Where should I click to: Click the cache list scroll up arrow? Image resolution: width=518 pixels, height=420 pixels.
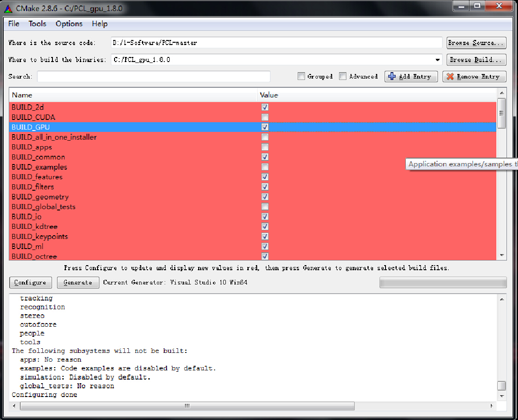[x=501, y=93]
